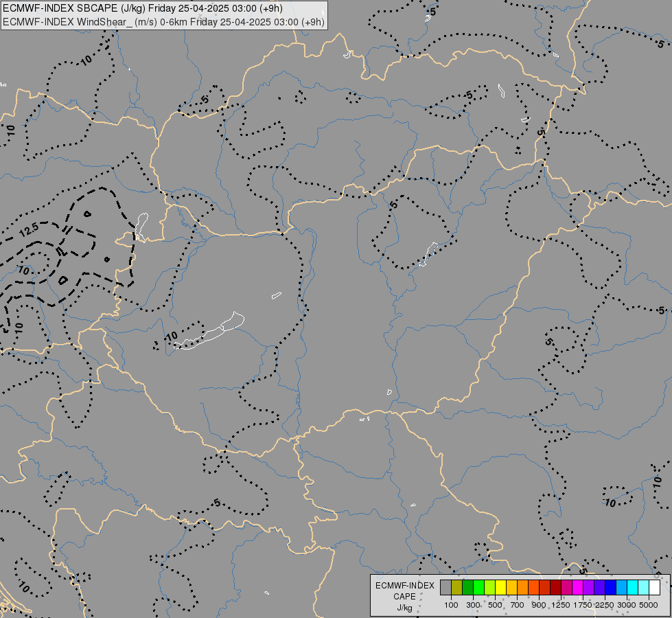Pick the purple swatch right of the 1750 tick
The height and width of the screenshot is (618, 672).
point(588,588)
